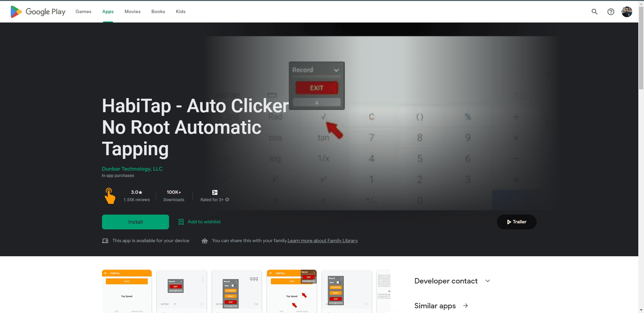Click the scrollbar down arrow
644x313 pixels.
[641, 310]
